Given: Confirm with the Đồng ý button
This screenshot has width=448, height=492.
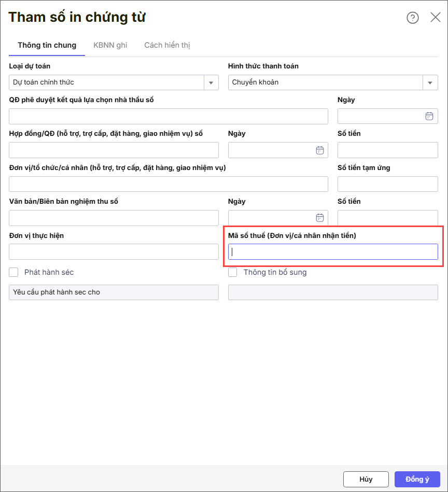Looking at the screenshot, I should 417,479.
